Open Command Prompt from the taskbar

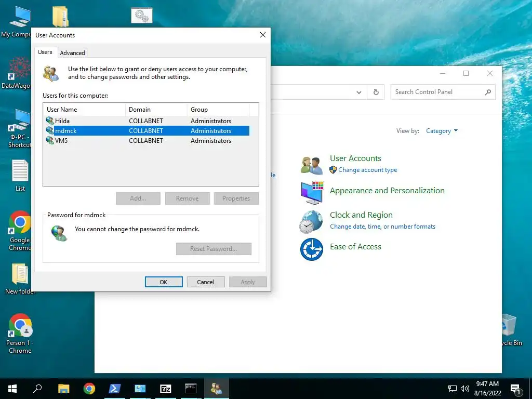pos(191,389)
